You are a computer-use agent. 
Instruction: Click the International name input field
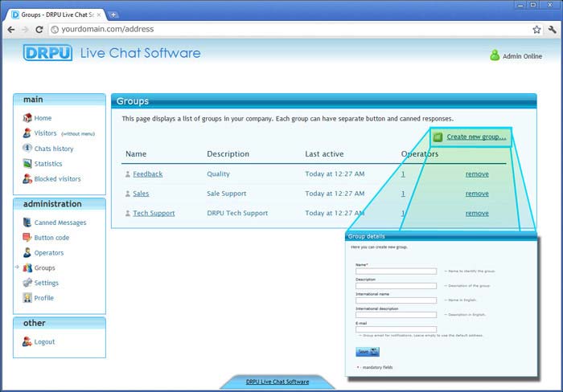(x=396, y=300)
